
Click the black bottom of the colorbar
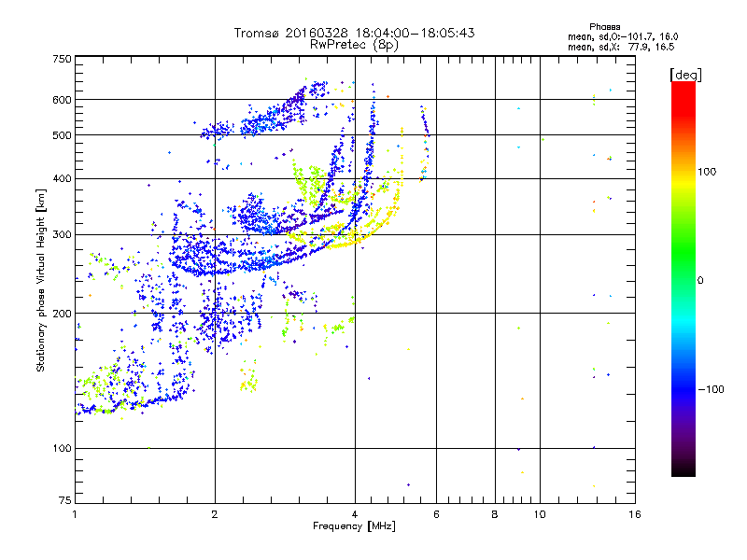tap(684, 469)
